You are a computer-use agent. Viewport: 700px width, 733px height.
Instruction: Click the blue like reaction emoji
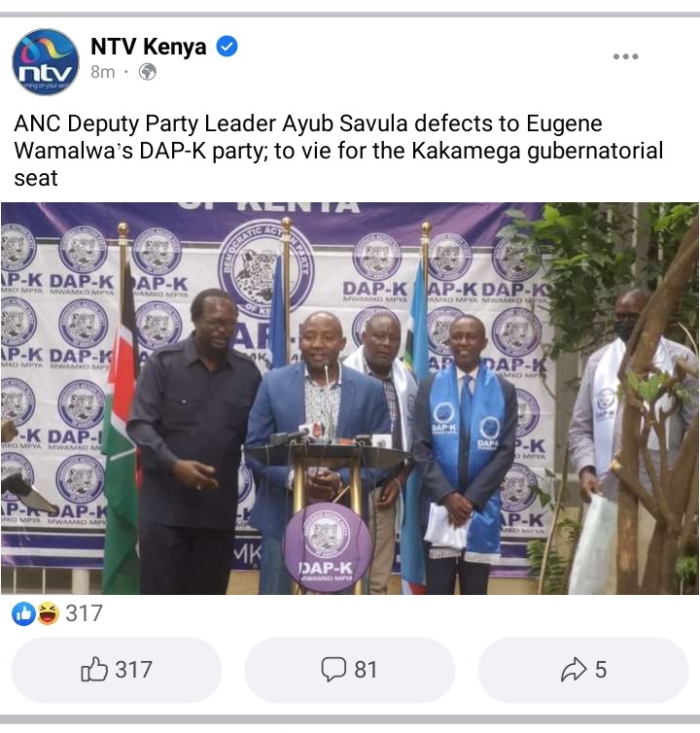point(23,613)
